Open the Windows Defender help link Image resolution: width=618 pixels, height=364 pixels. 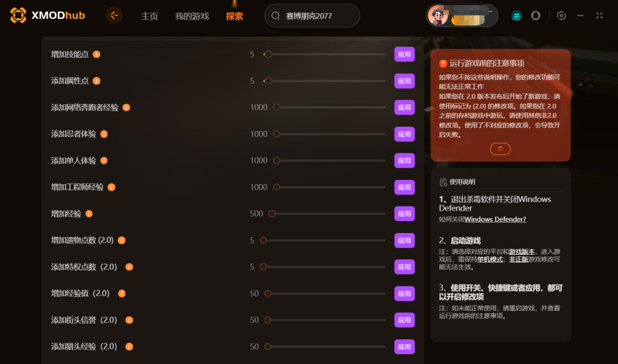click(495, 219)
